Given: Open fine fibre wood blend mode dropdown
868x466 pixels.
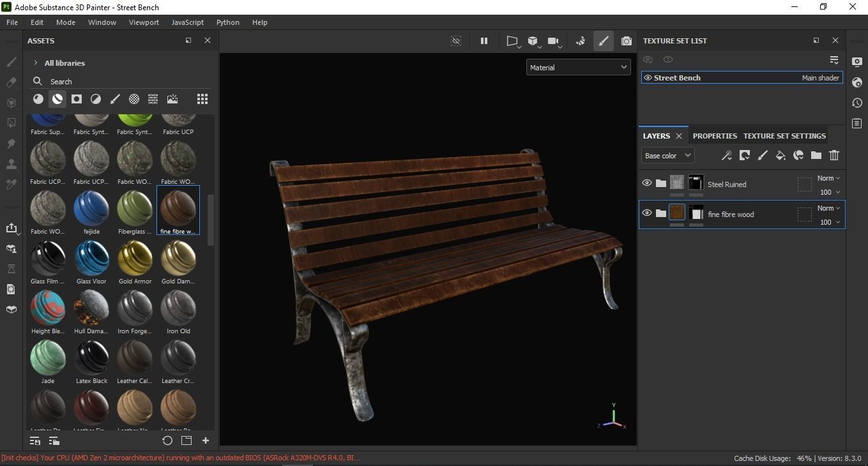Looking at the screenshot, I should 828,208.
